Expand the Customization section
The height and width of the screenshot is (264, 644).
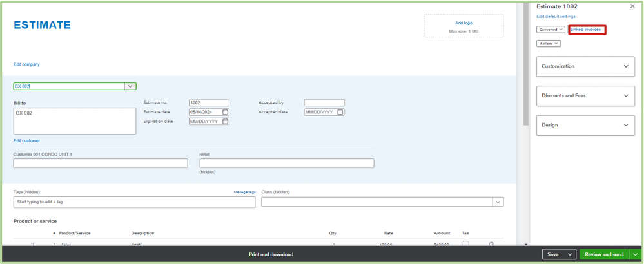585,66
